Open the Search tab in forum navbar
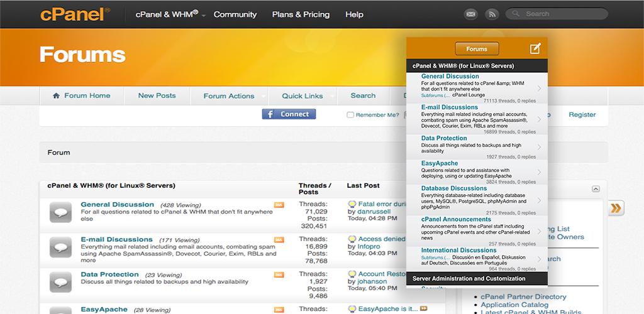644x314 pixels. (363, 95)
